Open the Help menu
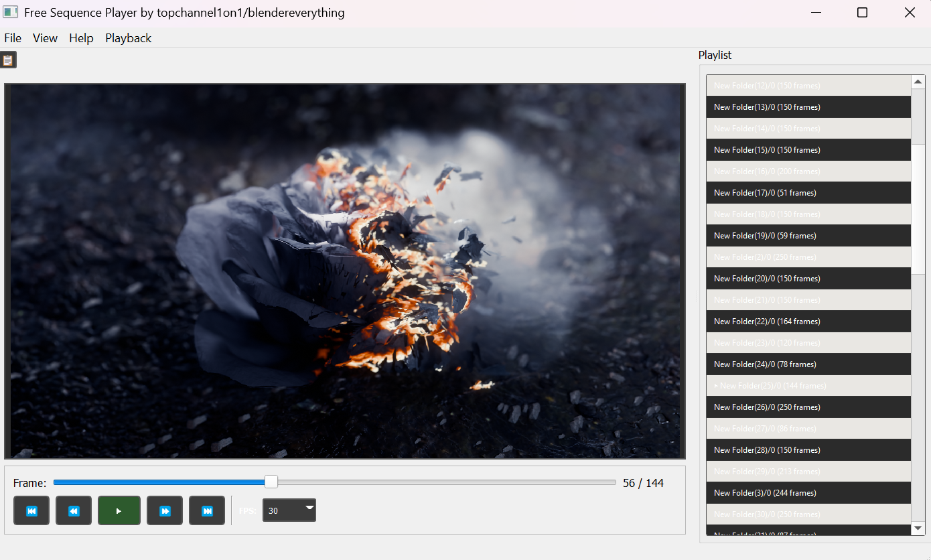This screenshot has height=560, width=931. point(81,38)
